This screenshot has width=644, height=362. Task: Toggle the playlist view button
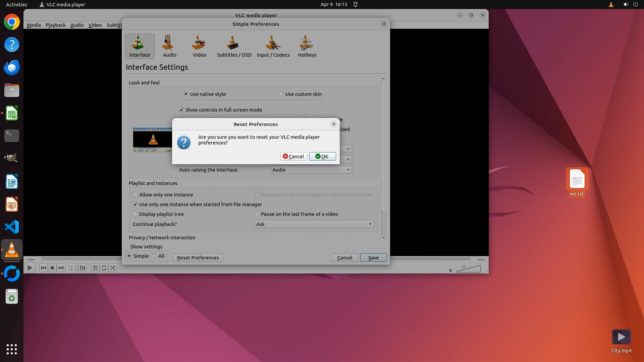coord(95,268)
